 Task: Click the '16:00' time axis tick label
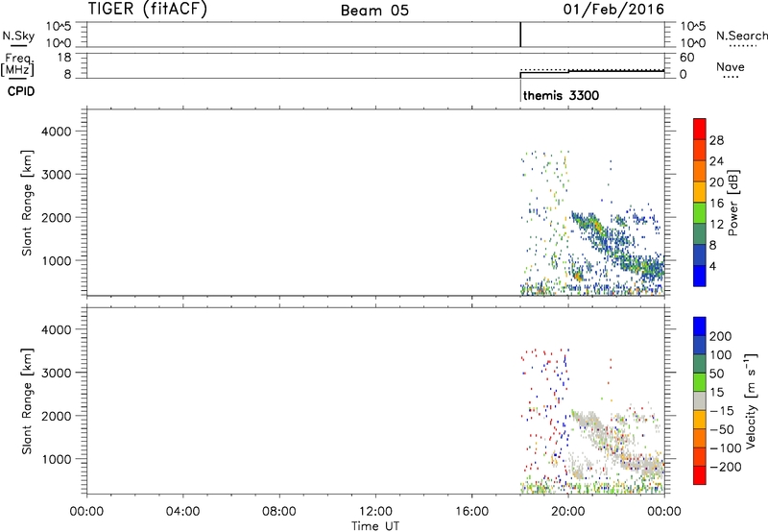tap(472, 512)
